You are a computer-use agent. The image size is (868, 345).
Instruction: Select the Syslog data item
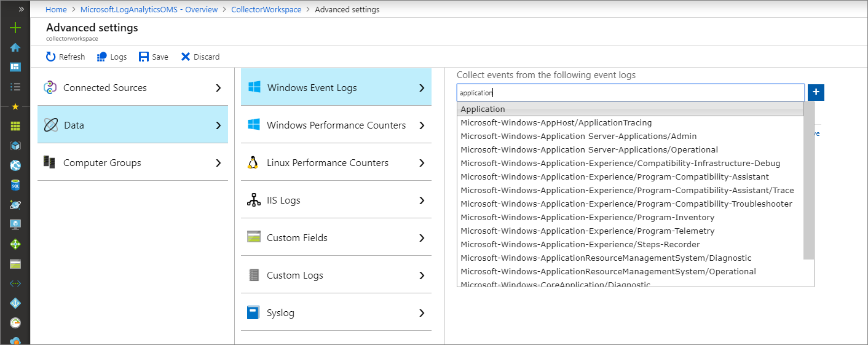336,313
